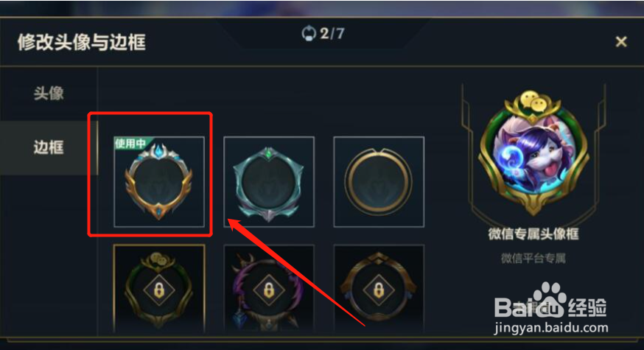Click the padlock icon on the bronze frame
This screenshot has height=350, width=644.
point(379,290)
